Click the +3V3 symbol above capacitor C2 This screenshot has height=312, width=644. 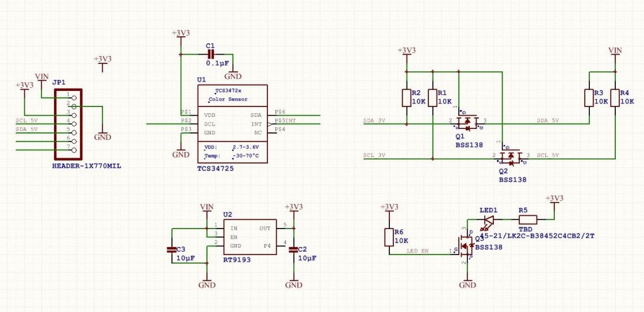tap(294, 207)
